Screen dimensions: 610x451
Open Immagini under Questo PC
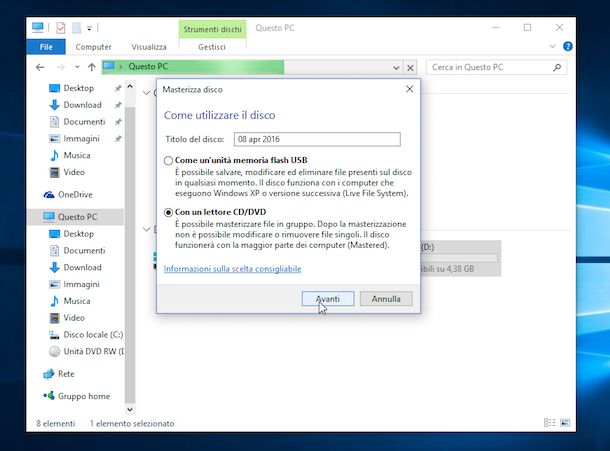[81, 284]
